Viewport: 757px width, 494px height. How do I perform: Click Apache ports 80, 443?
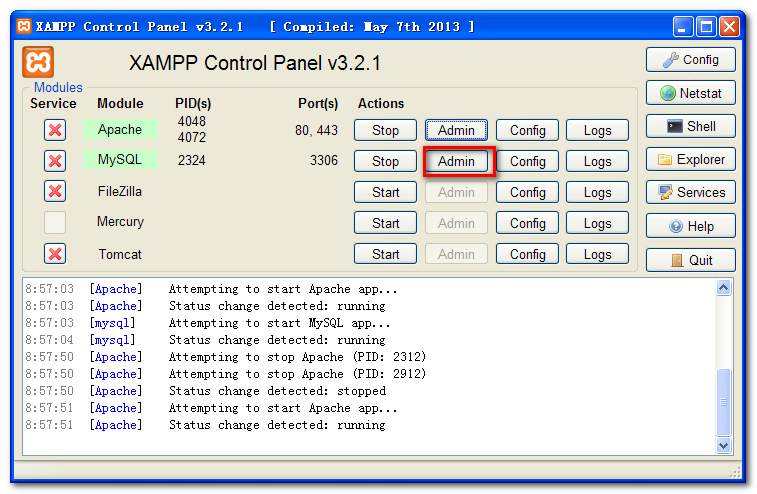click(316, 130)
